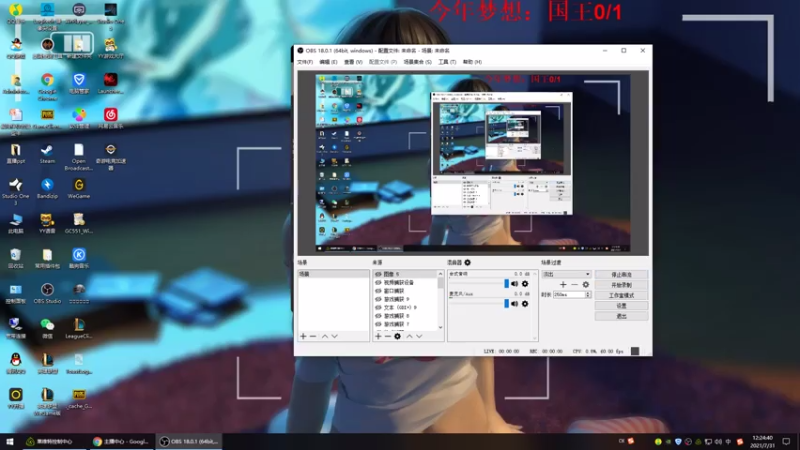Mute the second mixer channel speaker icon

(514, 304)
